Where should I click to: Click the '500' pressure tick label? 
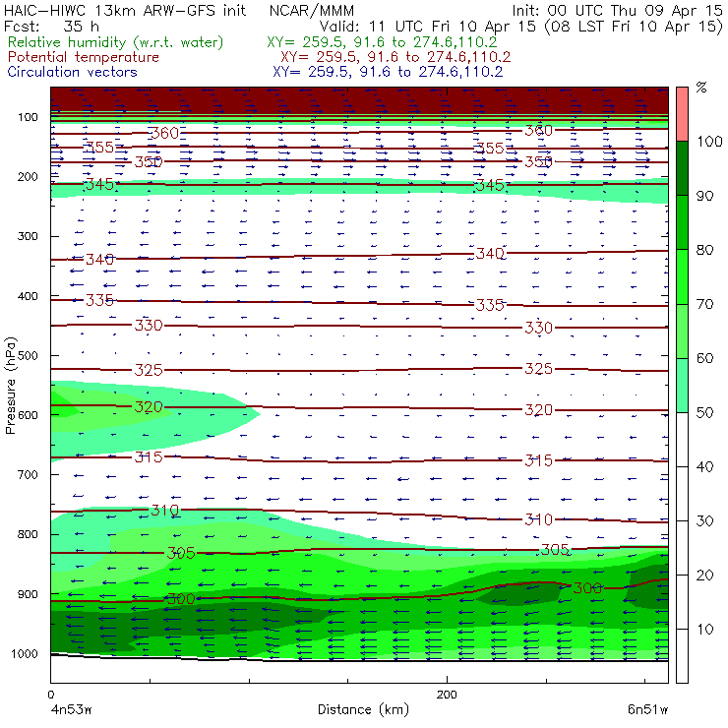(x=28, y=355)
